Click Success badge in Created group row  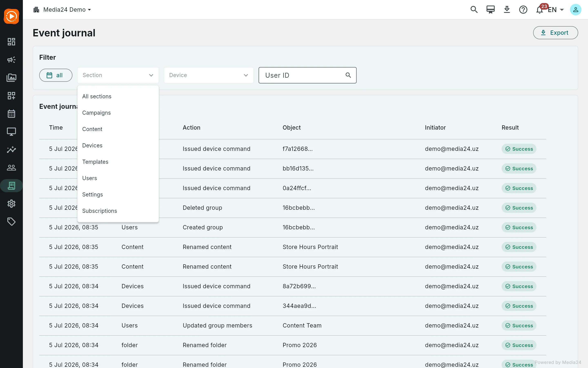[x=519, y=227]
